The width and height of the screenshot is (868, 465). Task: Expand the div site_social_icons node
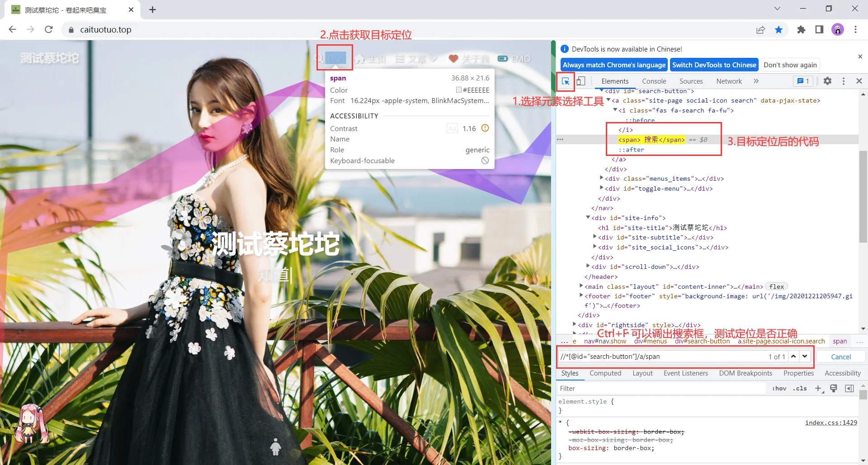pyautogui.click(x=595, y=247)
